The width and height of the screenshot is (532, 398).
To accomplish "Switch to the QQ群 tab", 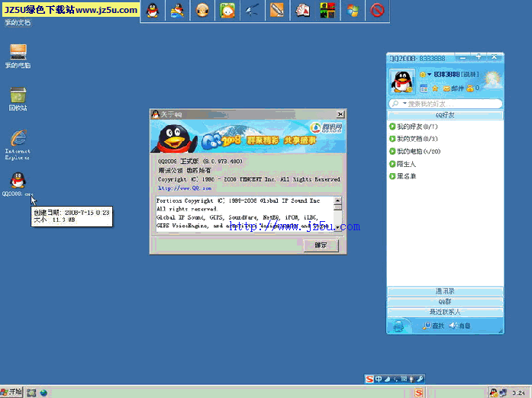I will [x=445, y=301].
